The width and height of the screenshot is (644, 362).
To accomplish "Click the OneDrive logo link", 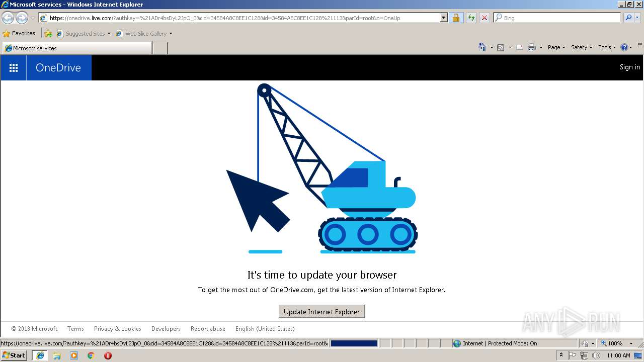I will coord(58,68).
